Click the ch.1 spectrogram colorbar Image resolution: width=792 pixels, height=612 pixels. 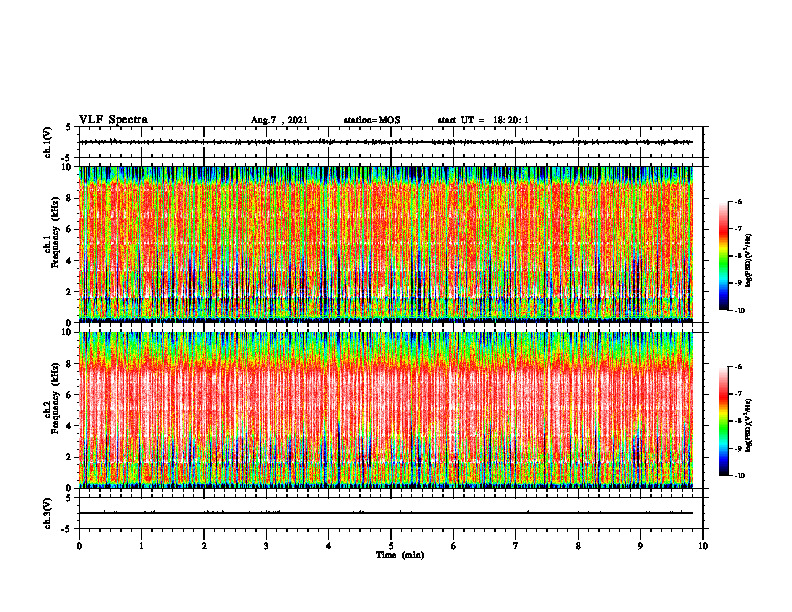pos(723,256)
